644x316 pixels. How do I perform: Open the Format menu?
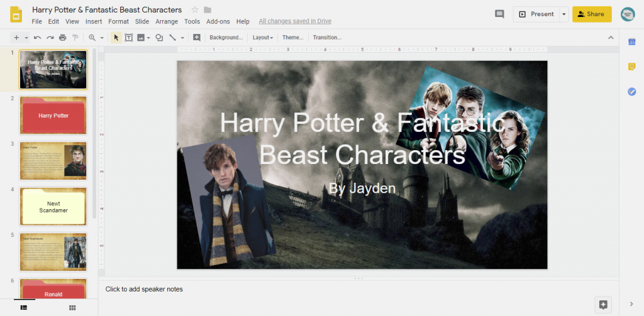point(119,21)
